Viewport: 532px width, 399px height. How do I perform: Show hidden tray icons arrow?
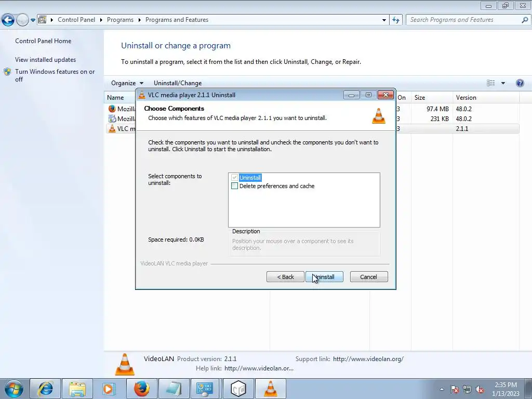click(442, 389)
